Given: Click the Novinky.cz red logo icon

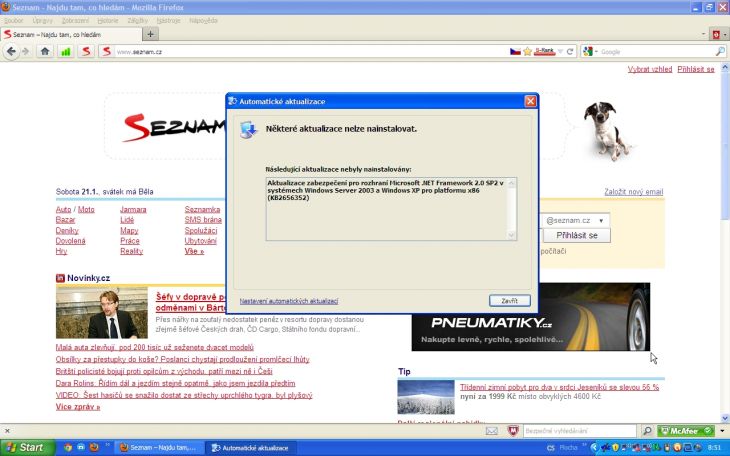Looking at the screenshot, I should tap(60, 278).
